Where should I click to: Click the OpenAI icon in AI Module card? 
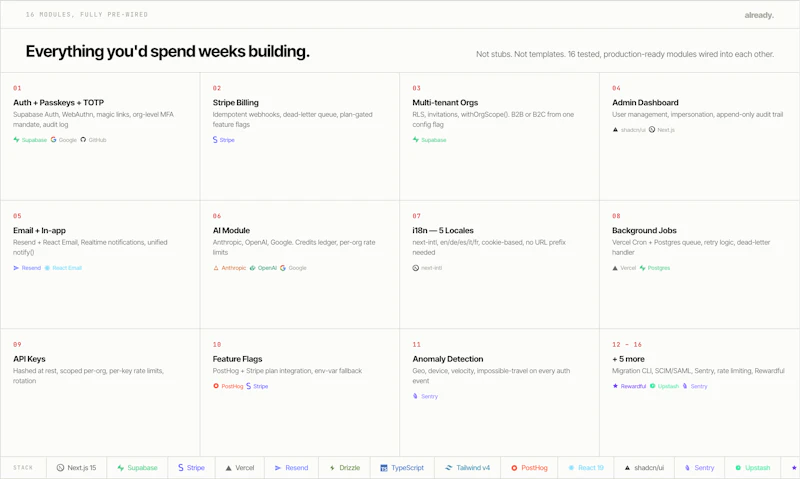[253, 268]
